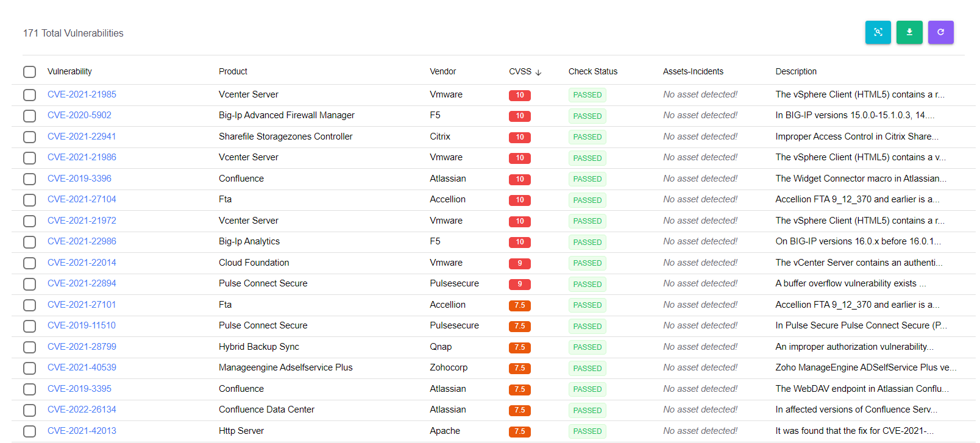Click the Description column header
Image resolution: width=980 pixels, height=443 pixels.
[796, 71]
